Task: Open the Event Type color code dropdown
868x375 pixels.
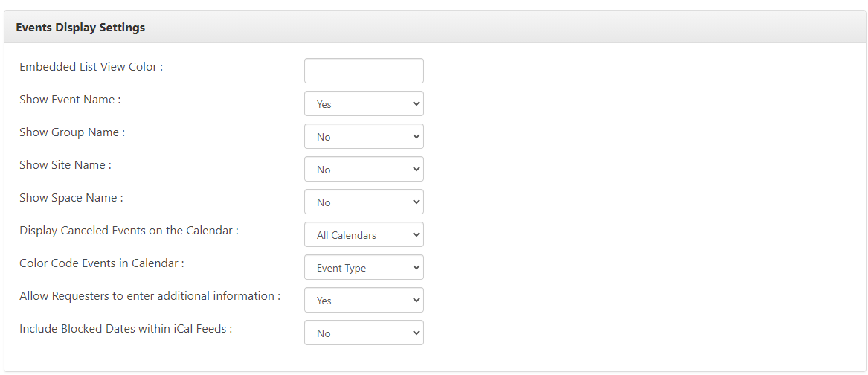Action: (x=364, y=267)
